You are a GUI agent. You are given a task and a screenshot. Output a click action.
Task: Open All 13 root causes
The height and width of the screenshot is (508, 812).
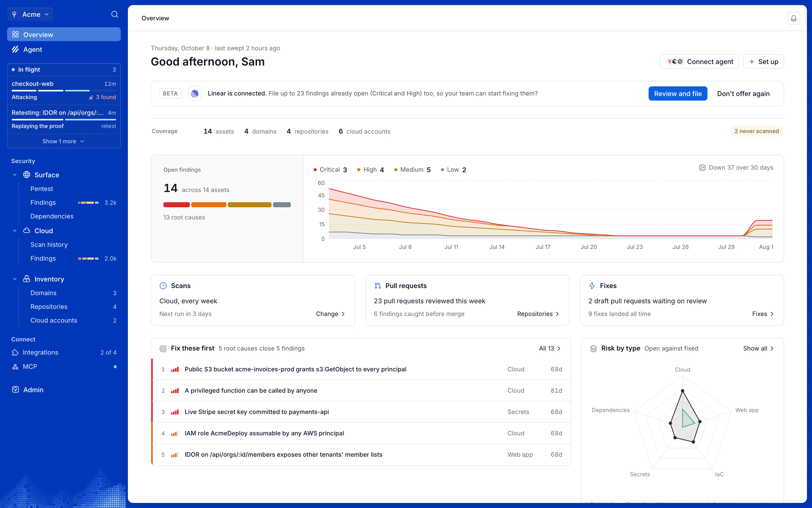click(550, 348)
